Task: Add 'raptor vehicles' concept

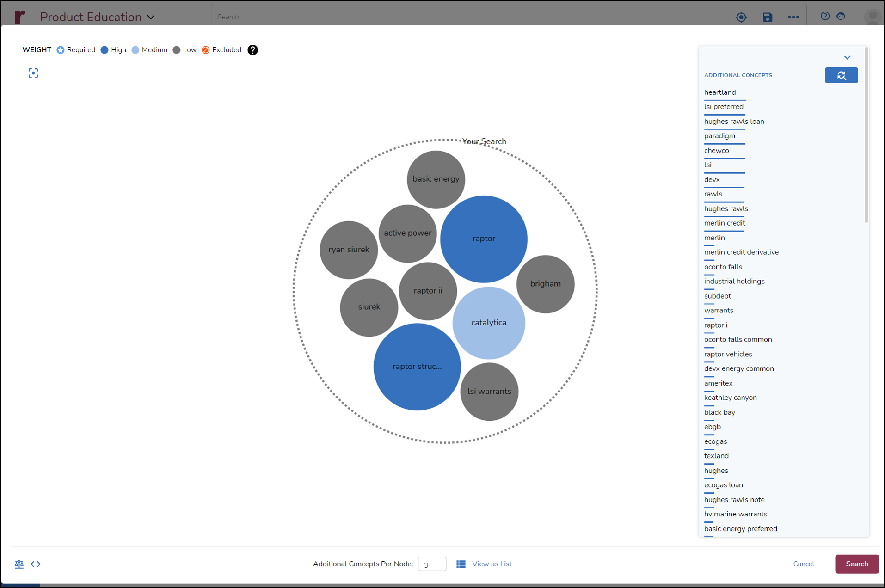Action: (x=728, y=355)
